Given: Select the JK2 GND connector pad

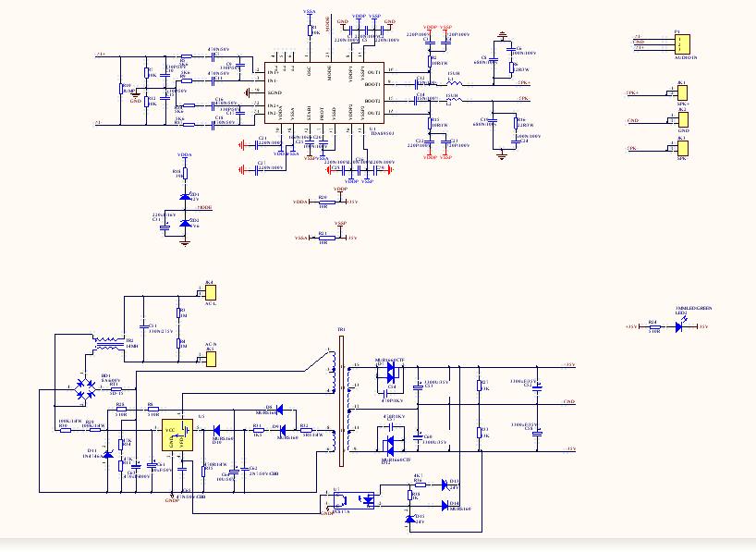Looking at the screenshot, I should 682,119.
